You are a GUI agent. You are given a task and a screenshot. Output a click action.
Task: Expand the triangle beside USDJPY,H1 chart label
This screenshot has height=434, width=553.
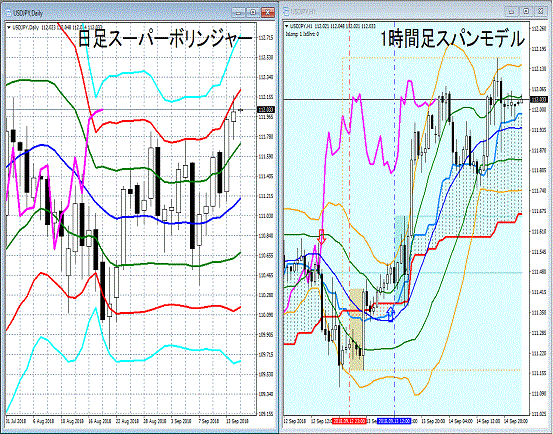(287, 26)
